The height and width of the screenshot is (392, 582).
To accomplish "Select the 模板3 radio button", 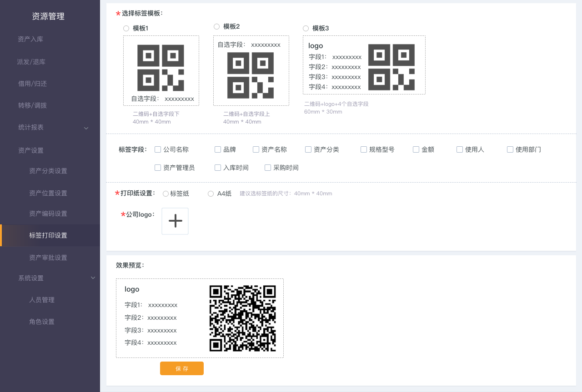I will (x=306, y=28).
